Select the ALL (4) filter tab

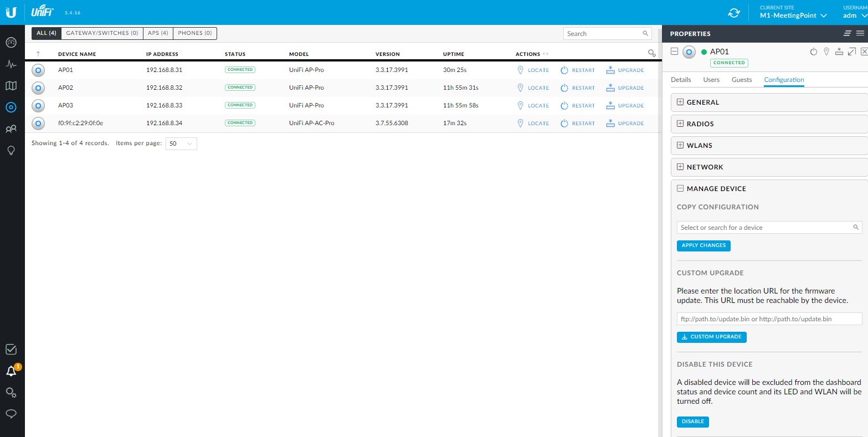tap(47, 33)
